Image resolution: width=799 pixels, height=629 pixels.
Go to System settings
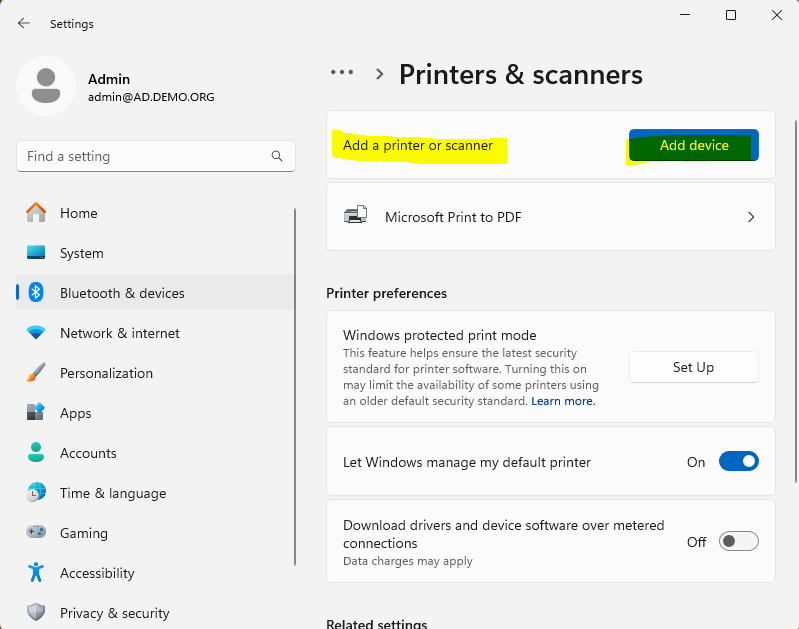tap(155, 253)
